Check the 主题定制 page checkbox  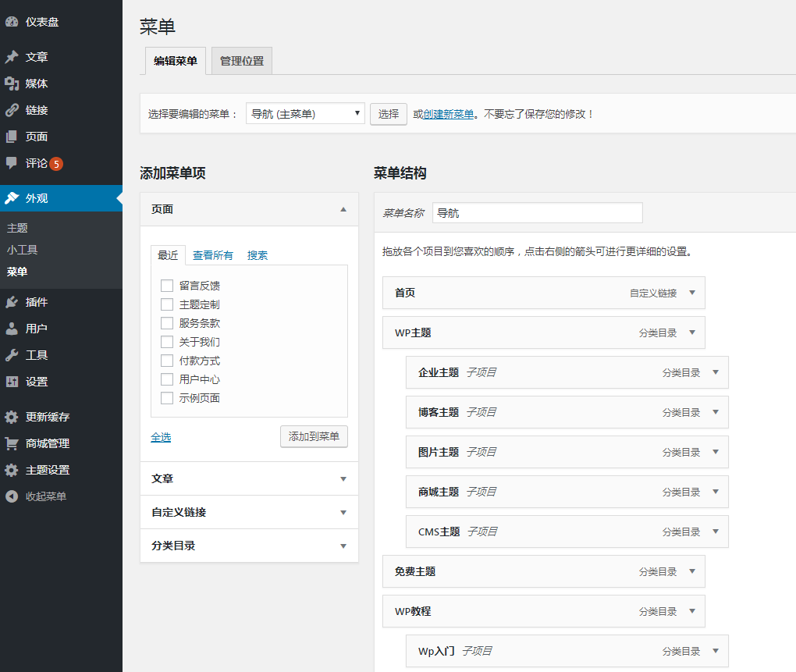point(167,304)
